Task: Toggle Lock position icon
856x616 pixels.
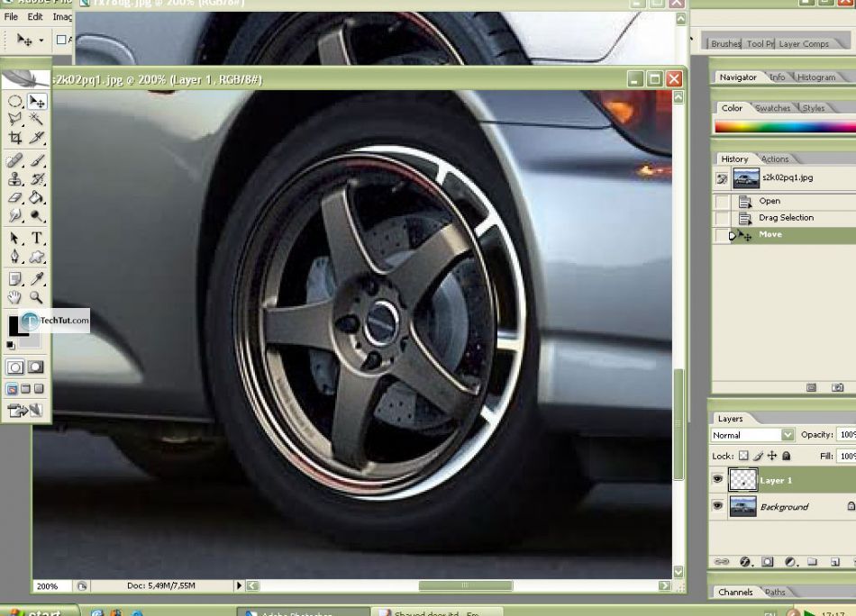Action: pyautogui.click(x=772, y=456)
